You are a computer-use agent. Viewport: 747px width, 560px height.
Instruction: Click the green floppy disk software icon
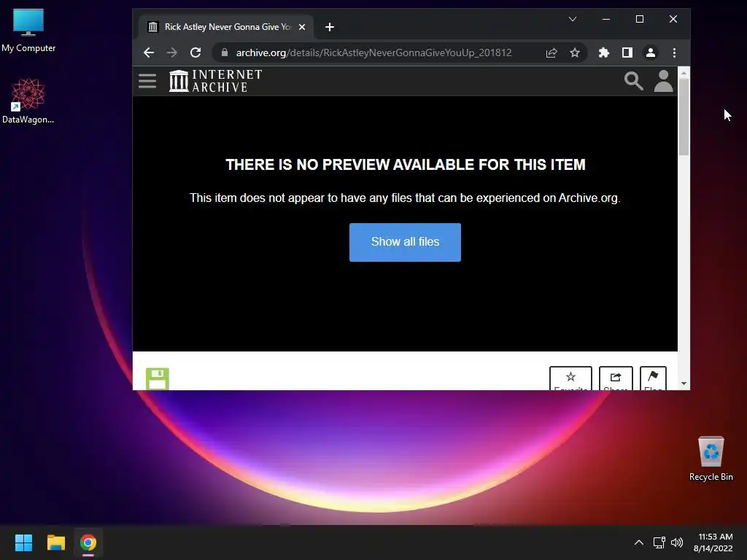pos(158,379)
